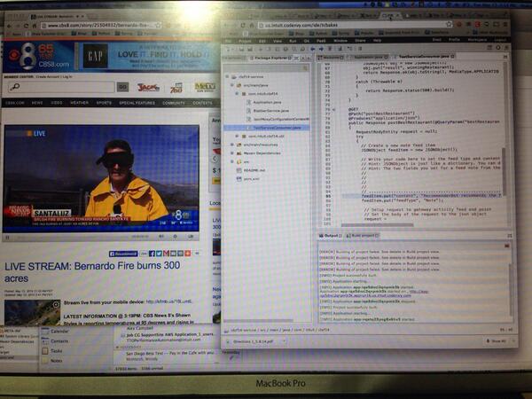
Task: Open the Run menu in Codenvy
Action: 293,41
